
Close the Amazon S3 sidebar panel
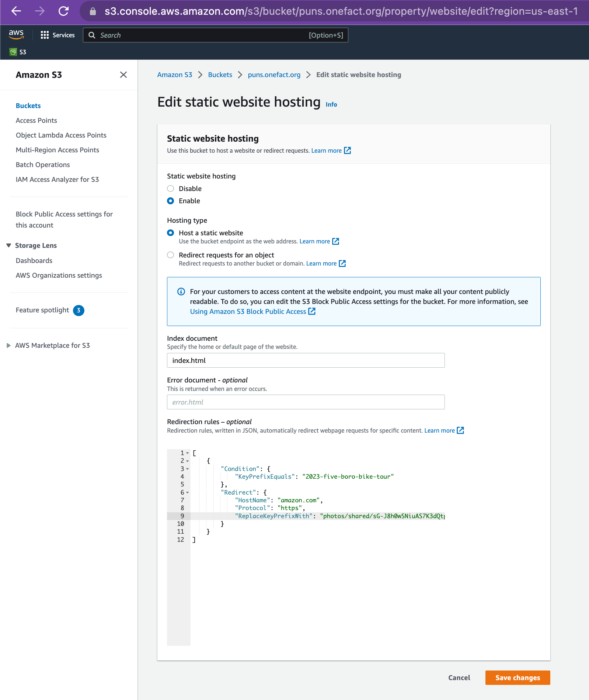pyautogui.click(x=123, y=75)
